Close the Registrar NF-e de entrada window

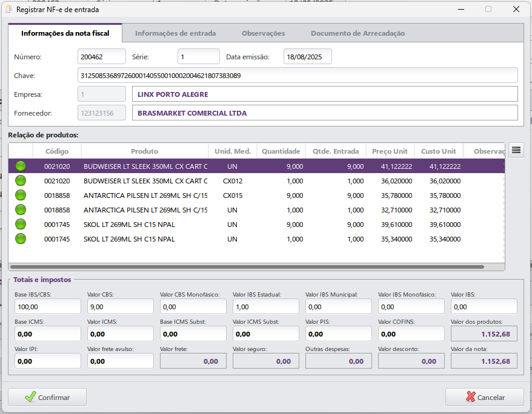[x=516, y=10]
